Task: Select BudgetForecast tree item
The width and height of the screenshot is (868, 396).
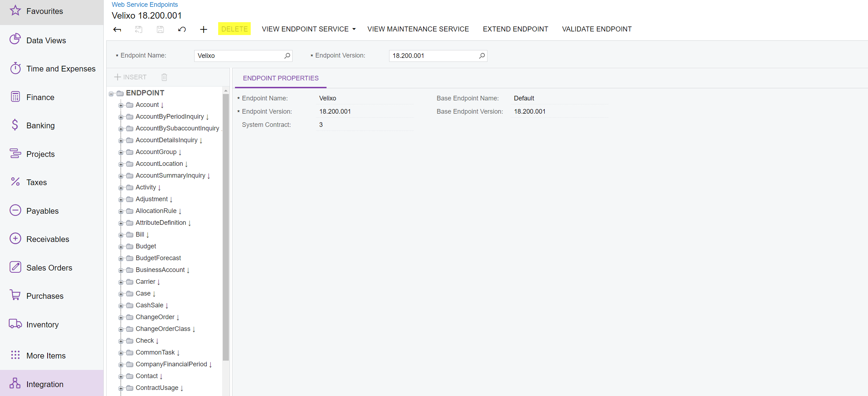Action: pos(158,258)
